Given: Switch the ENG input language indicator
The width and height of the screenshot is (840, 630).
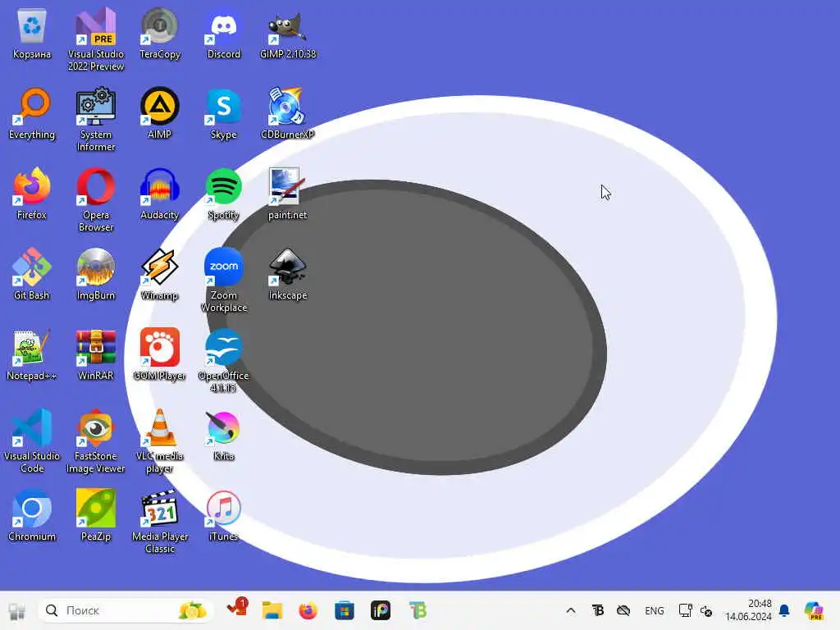Looking at the screenshot, I should pos(654,610).
